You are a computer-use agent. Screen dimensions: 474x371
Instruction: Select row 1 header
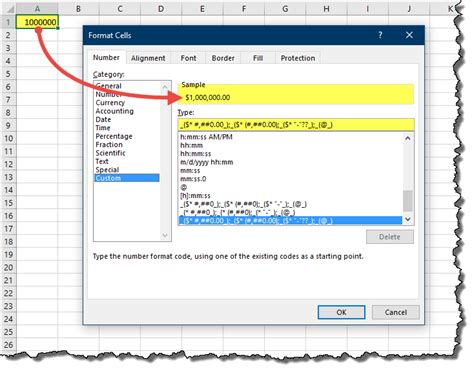(x=8, y=22)
